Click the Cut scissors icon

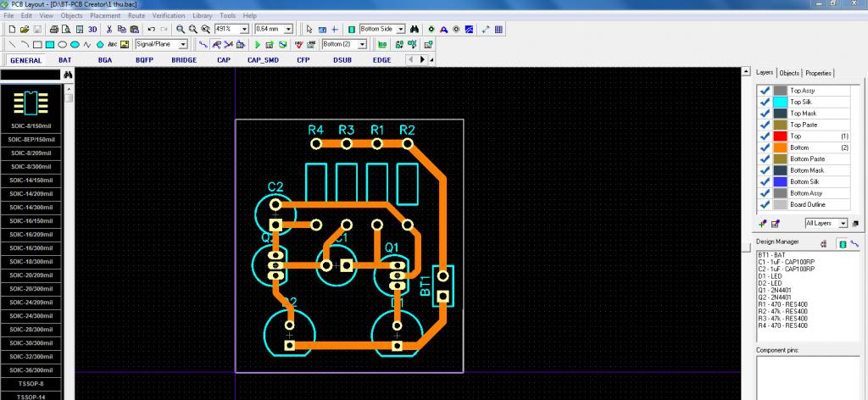pyautogui.click(x=109, y=29)
